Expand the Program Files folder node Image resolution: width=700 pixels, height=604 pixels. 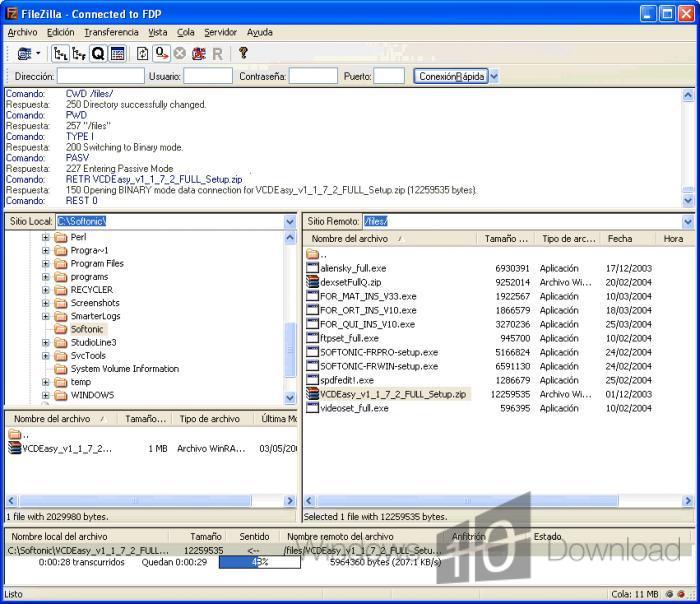pos(46,264)
